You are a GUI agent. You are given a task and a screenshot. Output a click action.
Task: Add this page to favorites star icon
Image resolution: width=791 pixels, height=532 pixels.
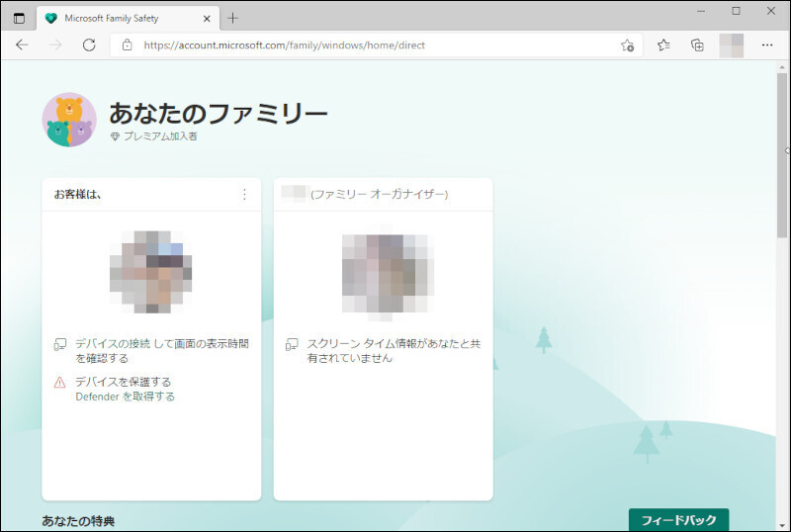[627, 45]
